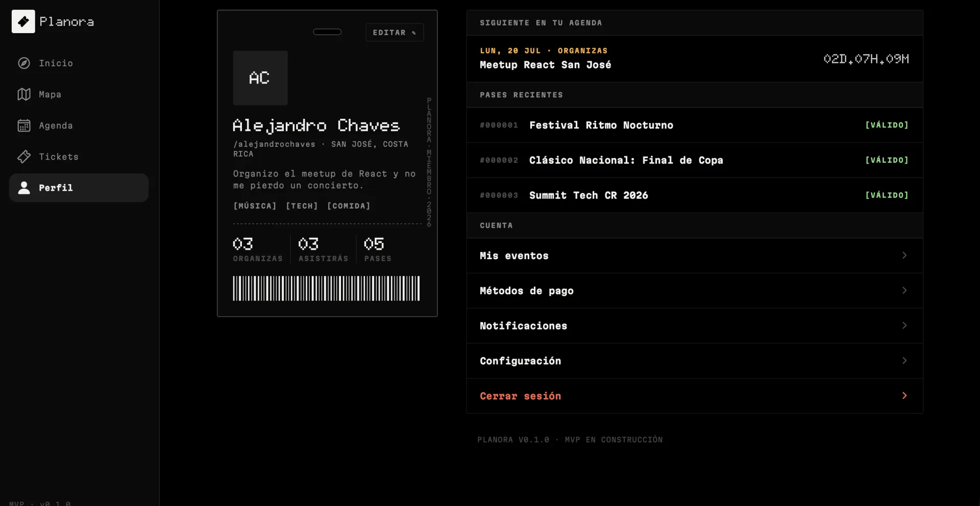980x506 pixels.
Task: Click the red Cerrar sesión chevron
Action: [904, 396]
